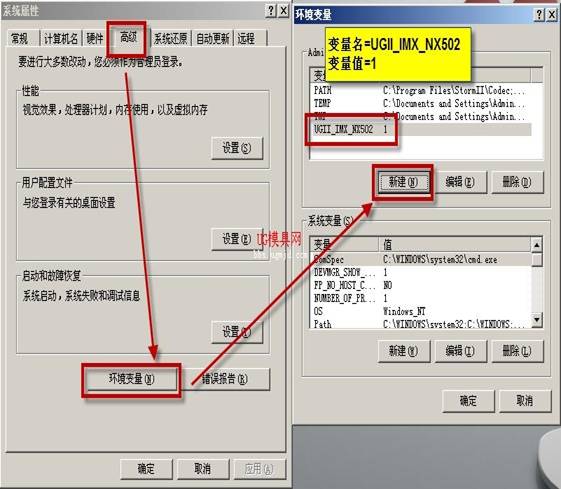Viewport: 561px width, 489px height.
Task: Close the 系统属性 window
Action: tap(284, 10)
